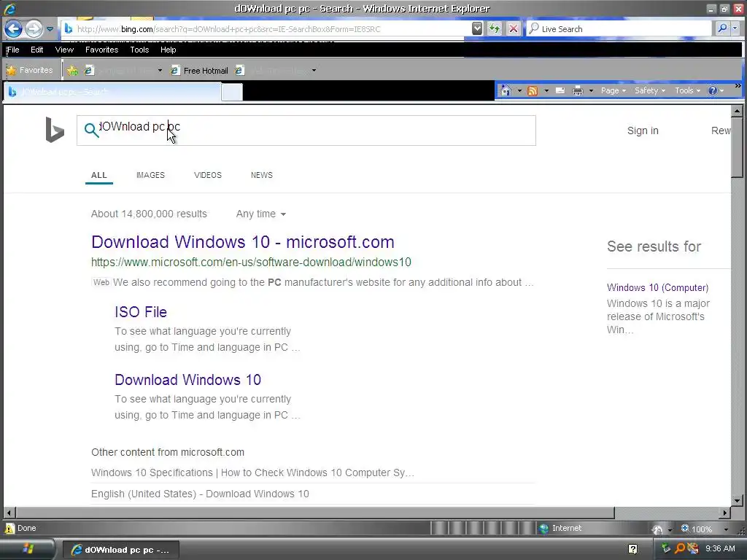Open Windows 10 Specifications link
The width and height of the screenshot is (747, 560).
coord(252,472)
